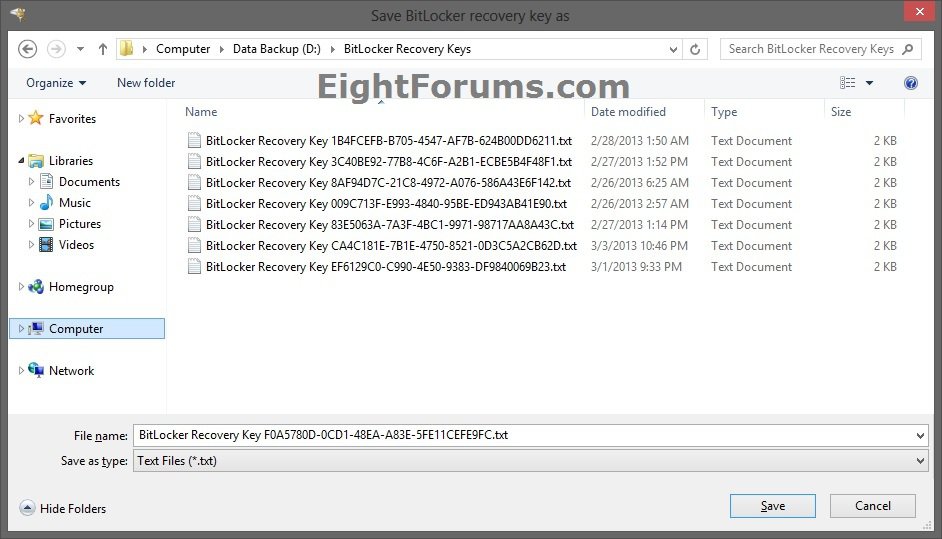
Task: Click the search magnifier icon
Action: [908, 48]
